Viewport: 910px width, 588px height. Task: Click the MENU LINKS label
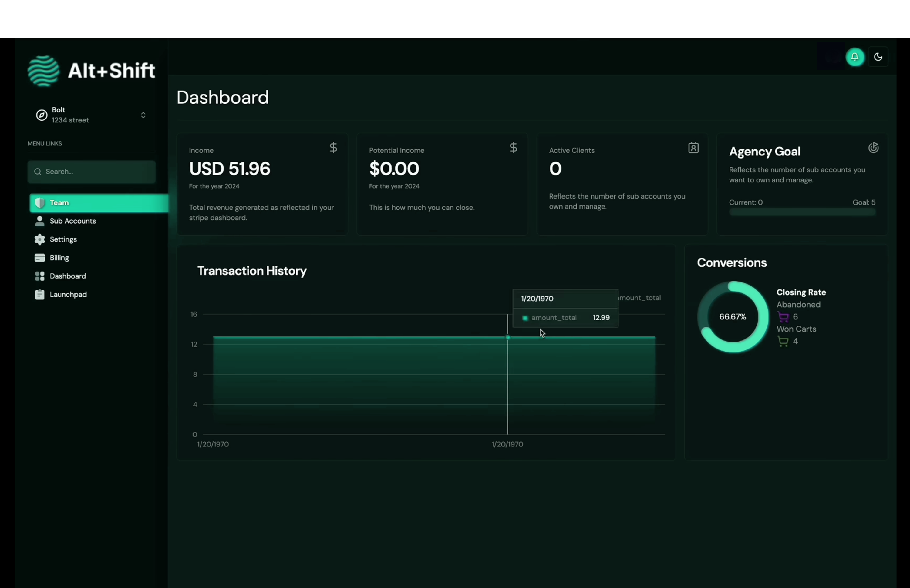point(45,144)
